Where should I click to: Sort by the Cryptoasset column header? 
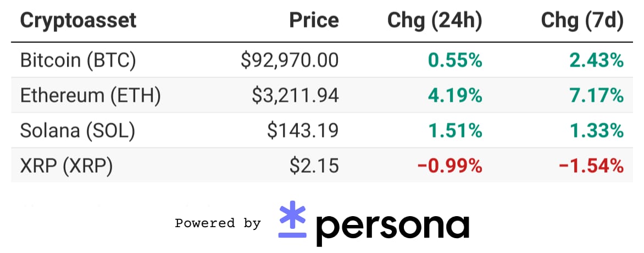point(78,20)
